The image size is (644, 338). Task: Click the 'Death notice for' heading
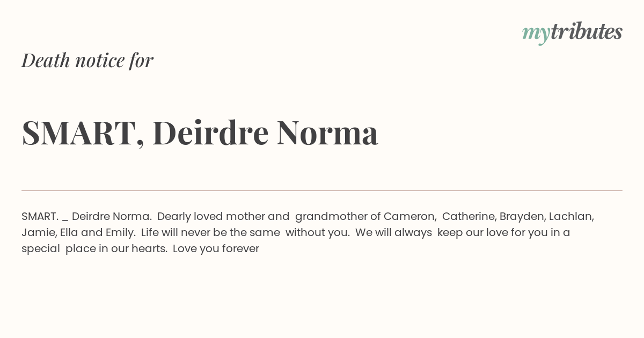point(87,60)
